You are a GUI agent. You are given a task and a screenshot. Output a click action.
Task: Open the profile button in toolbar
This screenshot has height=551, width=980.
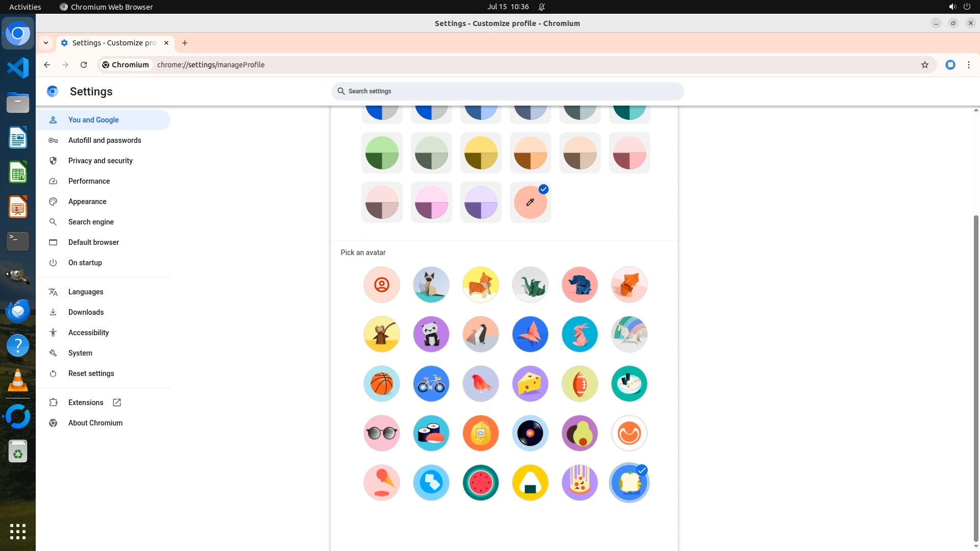[950, 65]
